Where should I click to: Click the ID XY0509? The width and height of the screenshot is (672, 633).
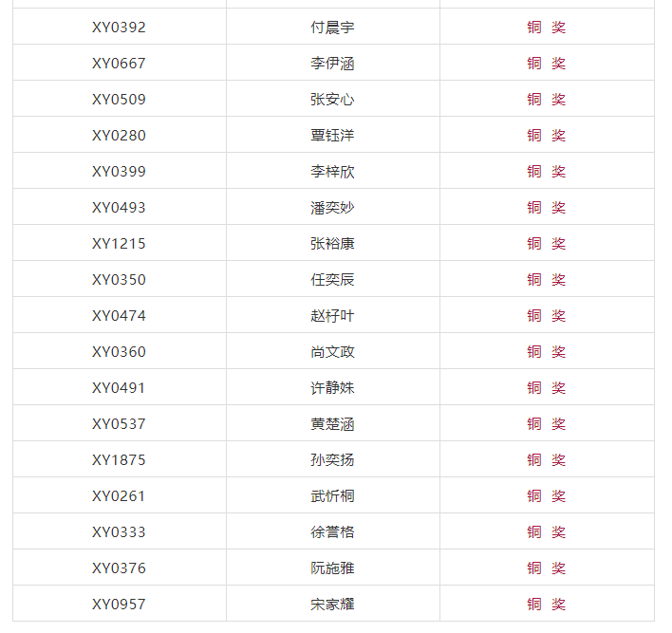119,100
